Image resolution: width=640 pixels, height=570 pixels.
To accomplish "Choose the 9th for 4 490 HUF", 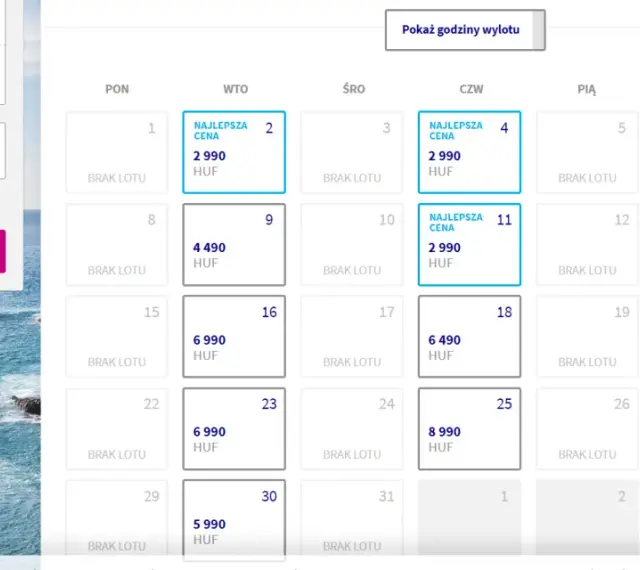I will [234, 244].
